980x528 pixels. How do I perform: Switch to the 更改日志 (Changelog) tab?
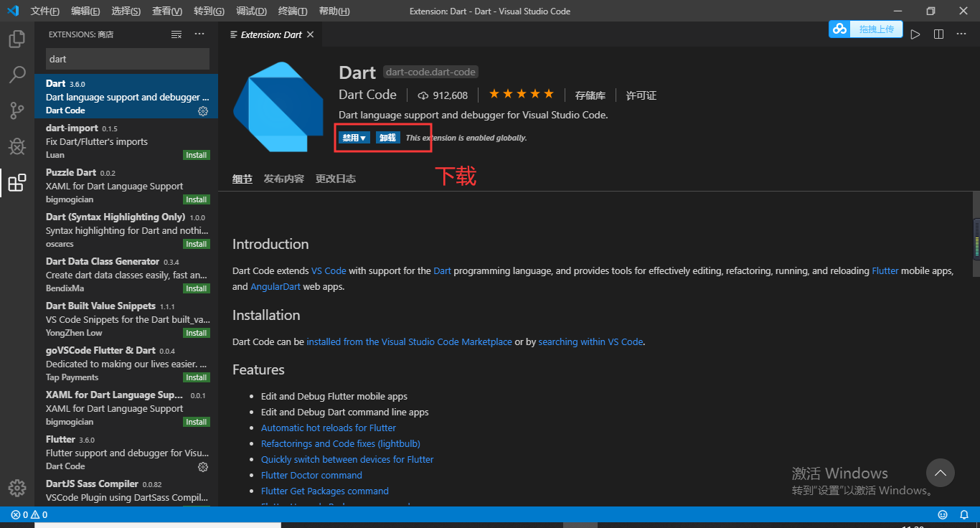[336, 179]
